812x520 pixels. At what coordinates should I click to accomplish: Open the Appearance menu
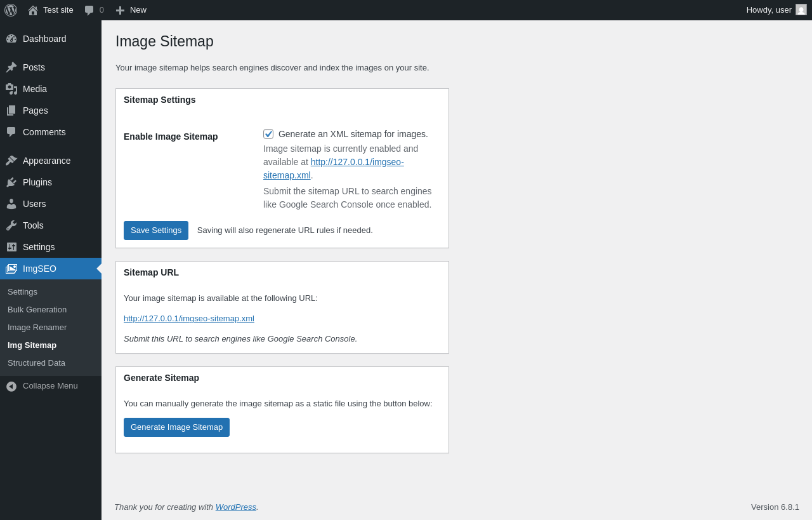[x=51, y=161]
